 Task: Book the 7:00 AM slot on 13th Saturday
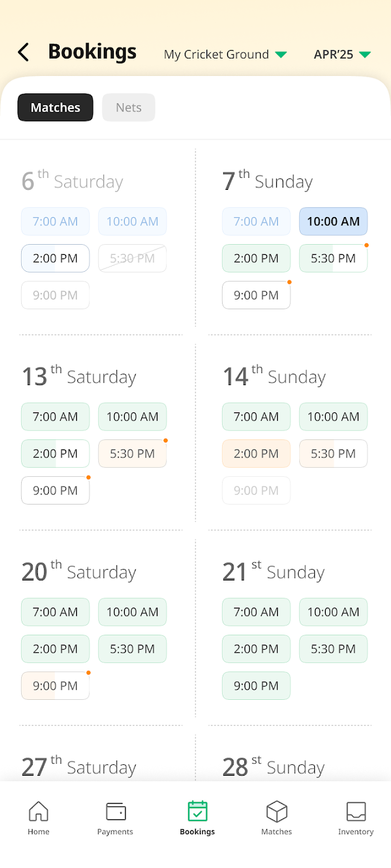pyautogui.click(x=55, y=417)
